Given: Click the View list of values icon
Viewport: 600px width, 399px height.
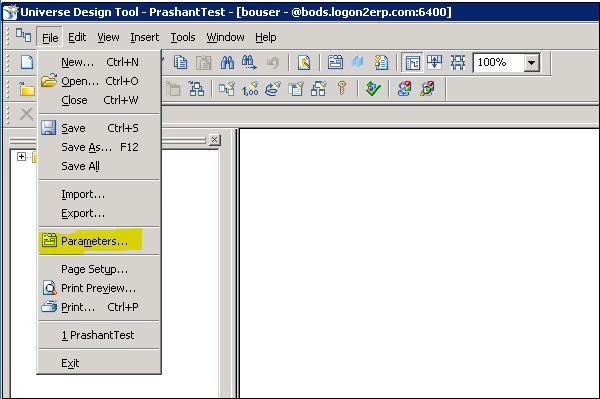Looking at the screenshot, I should tap(381, 62).
